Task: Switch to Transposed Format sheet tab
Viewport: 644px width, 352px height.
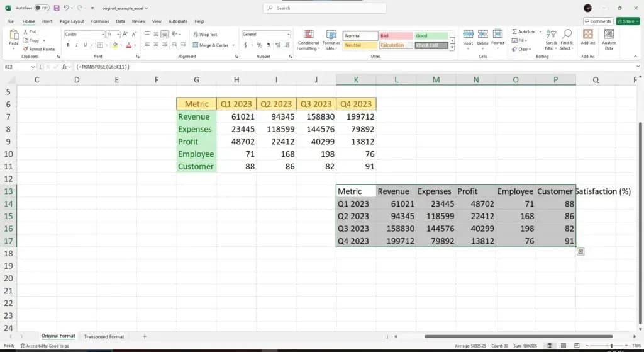Action: (104, 336)
